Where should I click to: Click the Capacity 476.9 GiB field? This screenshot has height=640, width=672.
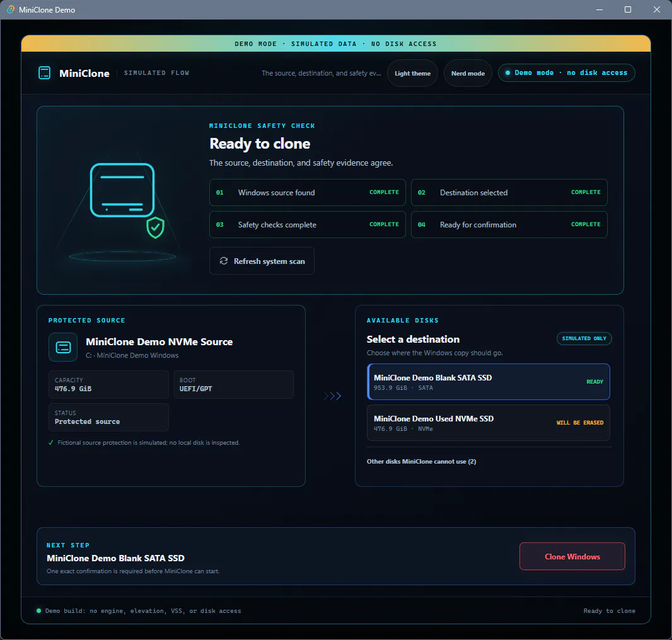click(108, 385)
